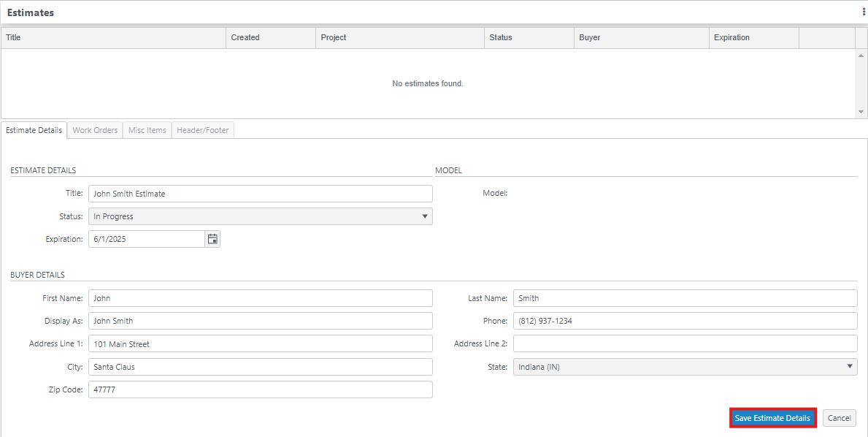Click the Estimates panel title
The width and height of the screenshot is (868, 437).
click(31, 12)
